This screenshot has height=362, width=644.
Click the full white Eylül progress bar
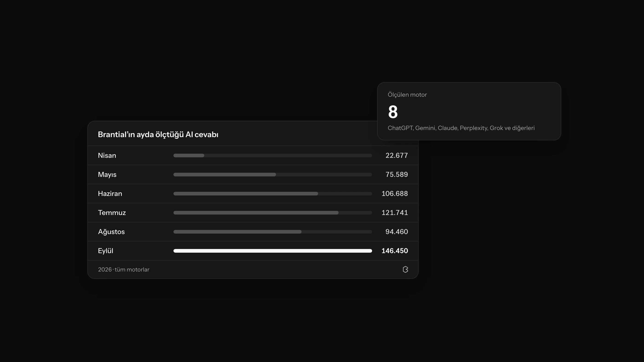click(273, 251)
